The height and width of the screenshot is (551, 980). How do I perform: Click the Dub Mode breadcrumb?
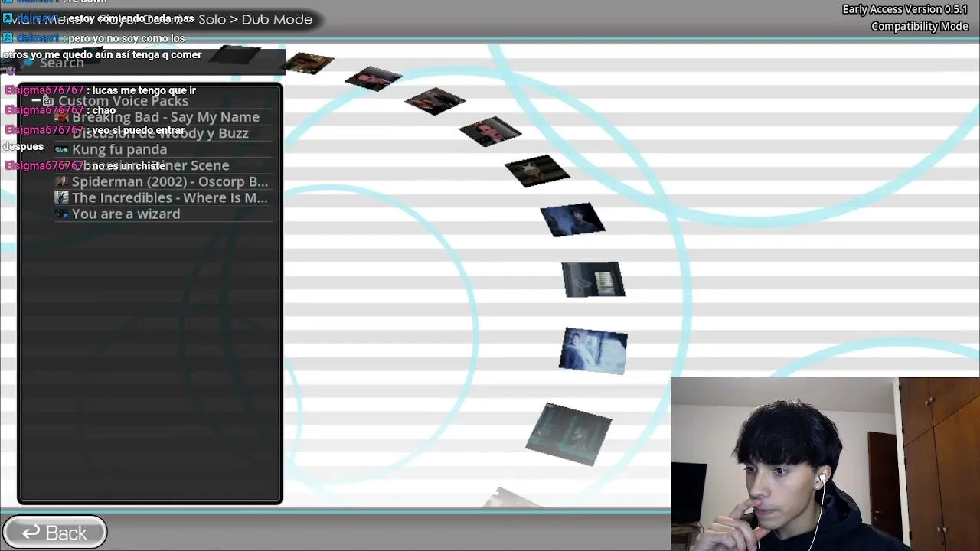click(x=277, y=19)
